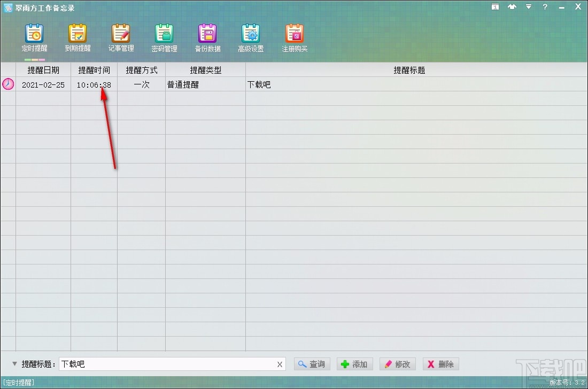This screenshot has width=588, height=389.
Task: Click the 查询 search button
Action: [312, 364]
